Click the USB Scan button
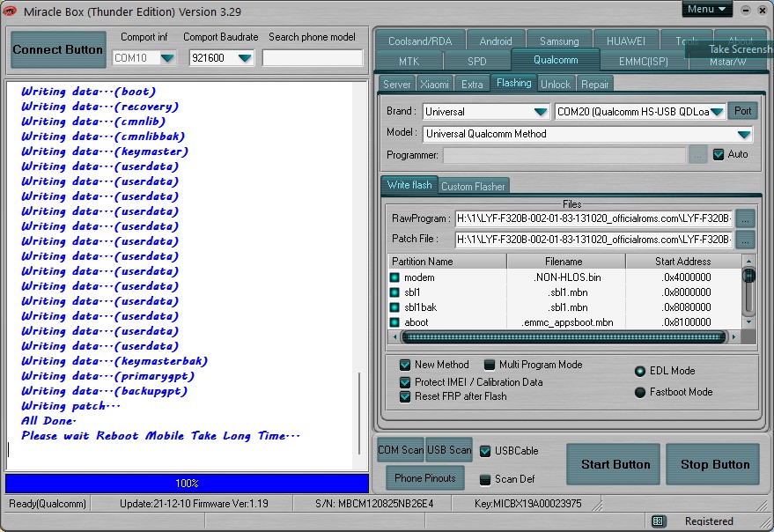This screenshot has height=532, width=774. [x=449, y=450]
